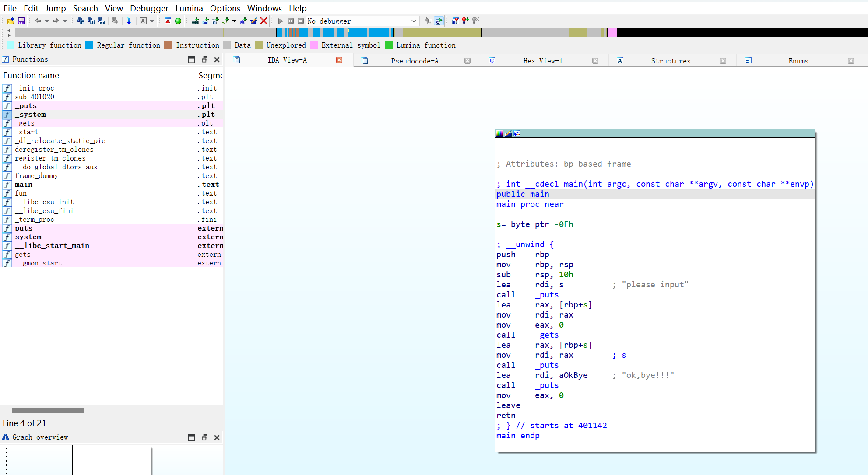The height and width of the screenshot is (475, 868).
Task: Click the Hex View-1 tab icon
Action: tap(492, 60)
